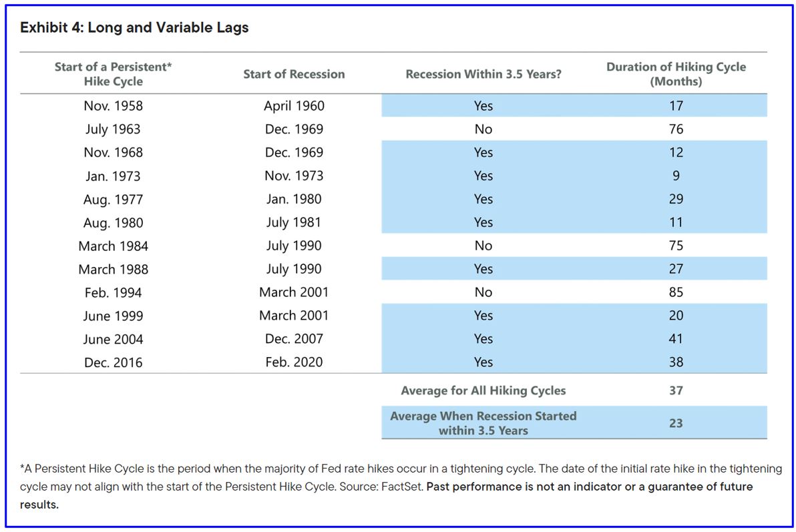Select the 'No' cell in the March 1984 row
This screenshot has height=532, width=796.
click(483, 246)
